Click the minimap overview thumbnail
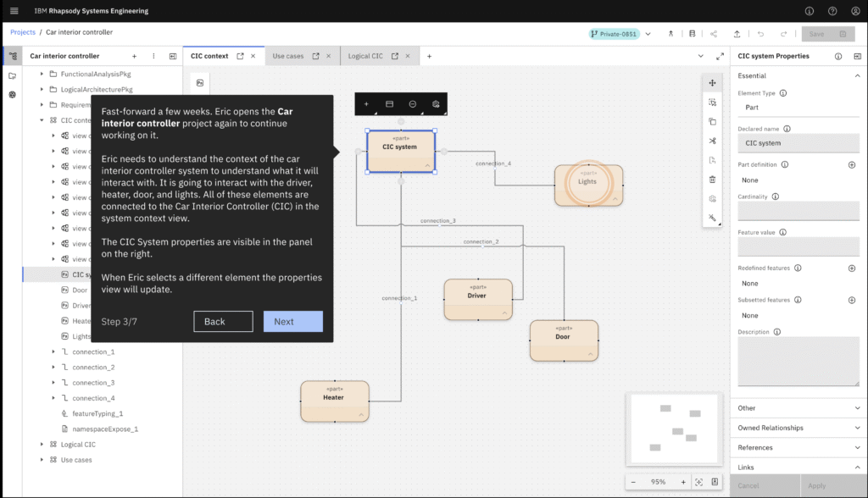 click(675, 428)
